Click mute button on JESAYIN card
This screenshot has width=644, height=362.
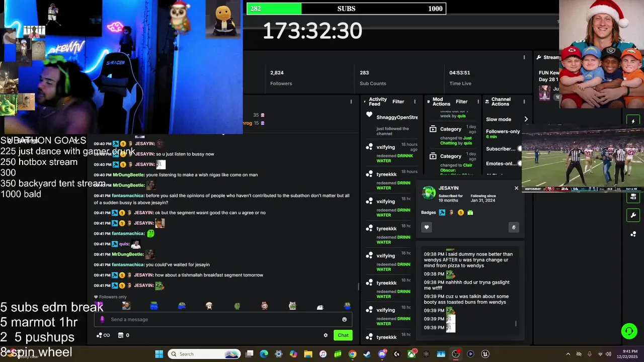(x=513, y=227)
